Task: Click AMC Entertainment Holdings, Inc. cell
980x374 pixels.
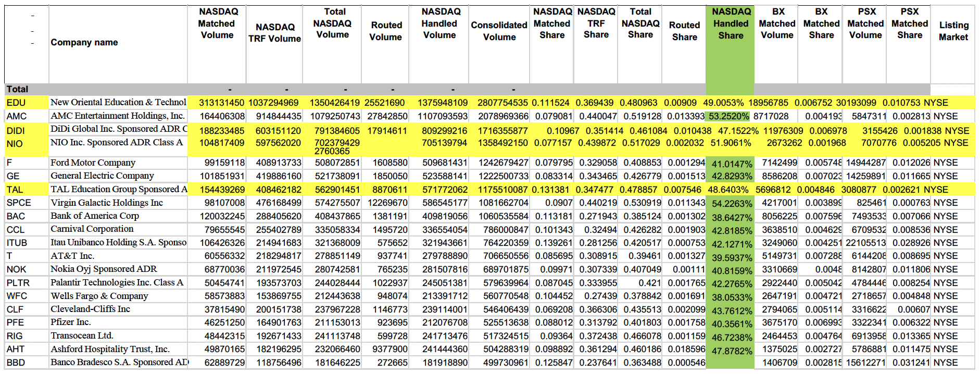Action: click(118, 116)
